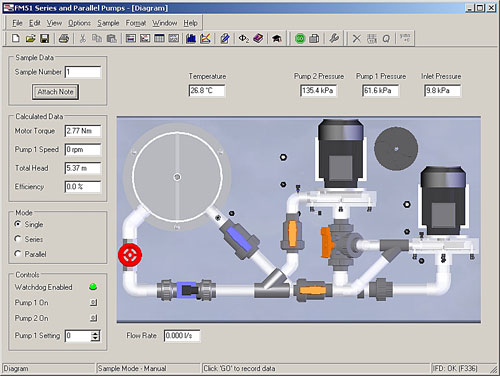Viewport: 500px width, 376px height.
Task: Click the large circular tank in diagram
Action: point(177,177)
